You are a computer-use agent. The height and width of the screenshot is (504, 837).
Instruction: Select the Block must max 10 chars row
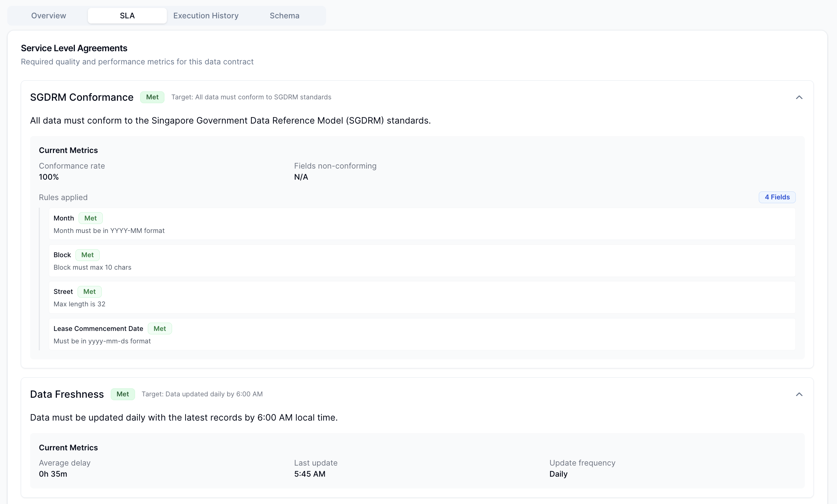click(x=422, y=261)
